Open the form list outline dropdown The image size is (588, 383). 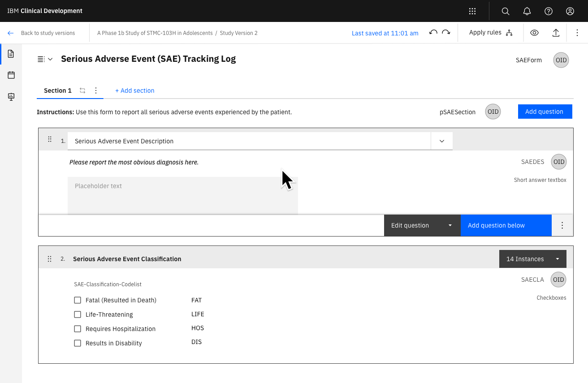tap(45, 59)
